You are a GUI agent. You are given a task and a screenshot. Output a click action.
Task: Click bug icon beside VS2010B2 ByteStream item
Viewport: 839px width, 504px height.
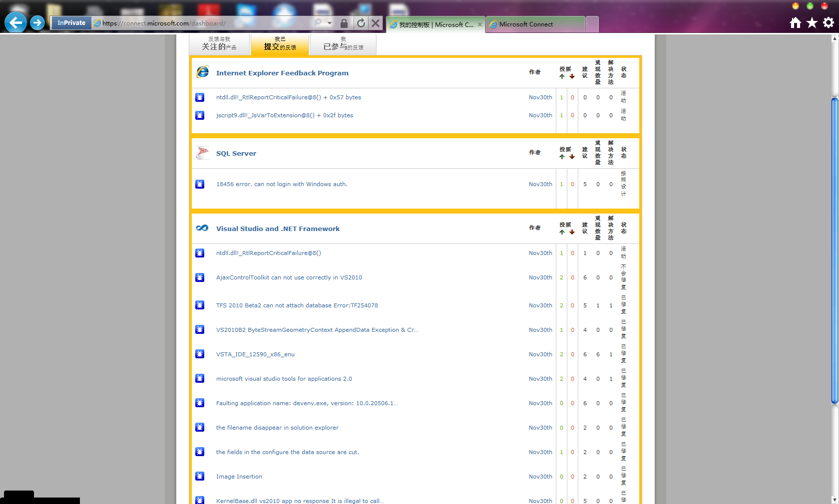200,329
